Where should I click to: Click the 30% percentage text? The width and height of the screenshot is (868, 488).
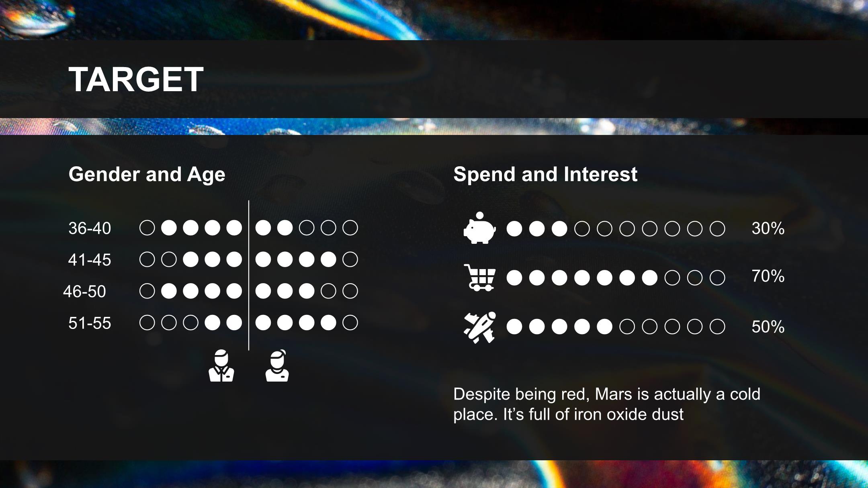click(x=768, y=228)
